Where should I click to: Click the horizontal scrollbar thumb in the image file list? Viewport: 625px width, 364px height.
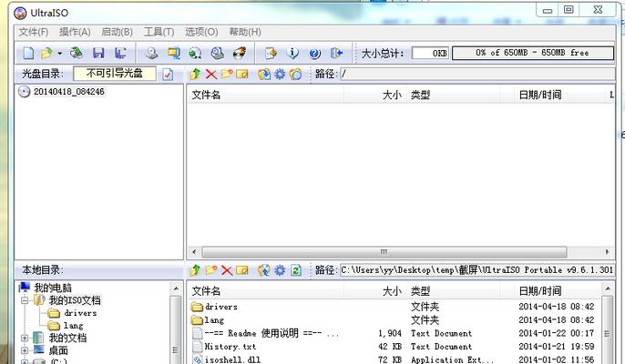pos(384,252)
